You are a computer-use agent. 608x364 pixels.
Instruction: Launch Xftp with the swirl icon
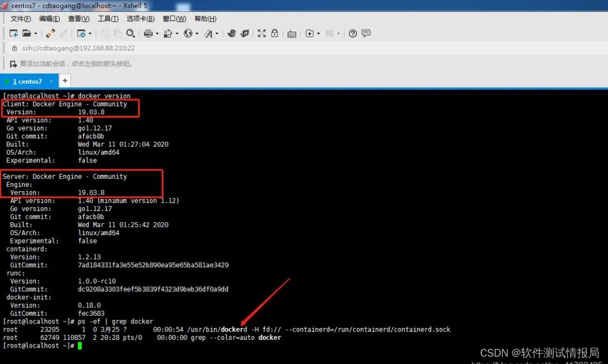click(x=231, y=33)
